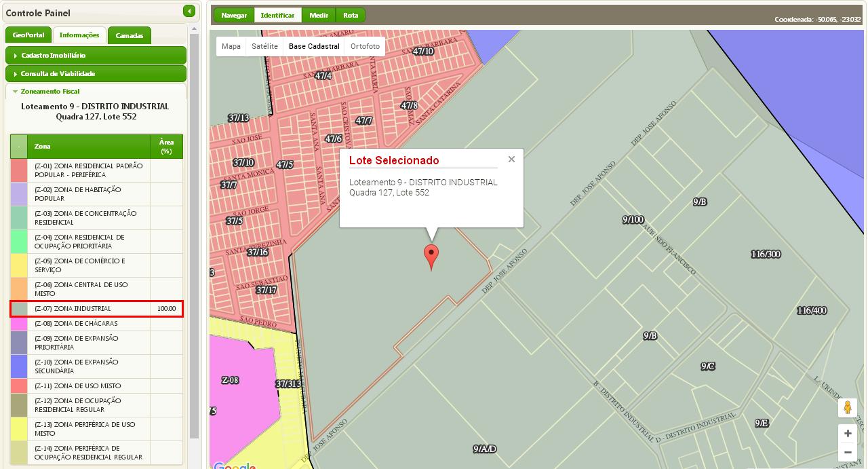Click the 9/A/D lot label on the map

pyautogui.click(x=485, y=449)
